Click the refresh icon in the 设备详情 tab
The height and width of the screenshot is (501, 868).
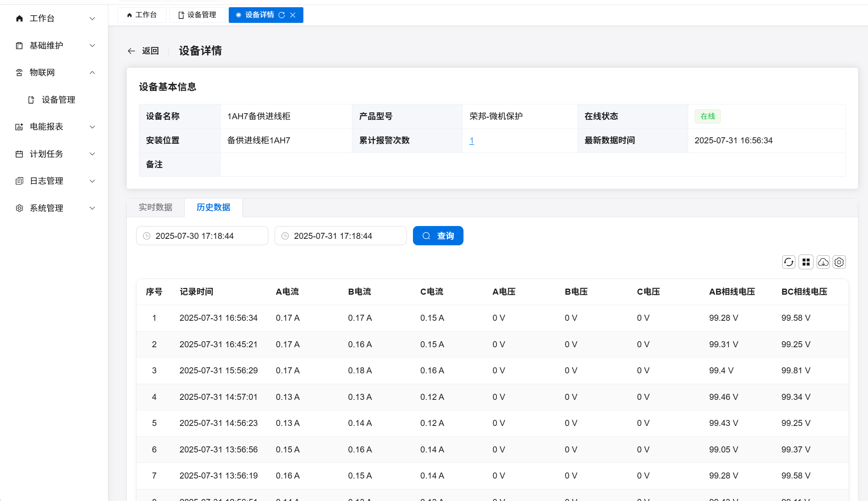click(282, 15)
